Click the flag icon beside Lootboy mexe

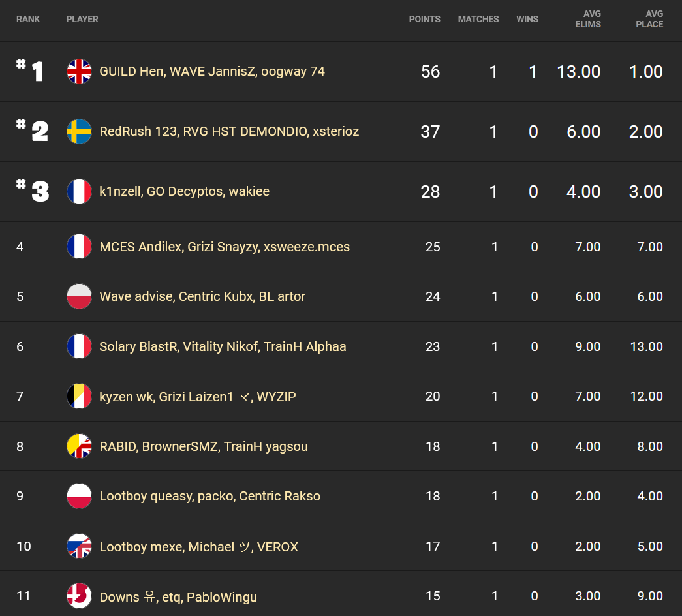(79, 546)
